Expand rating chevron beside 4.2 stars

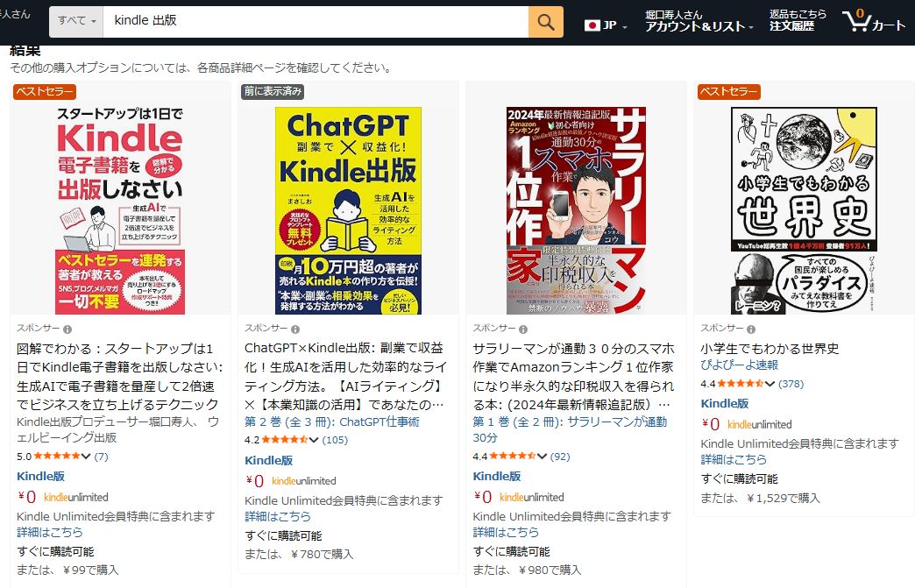point(314,440)
